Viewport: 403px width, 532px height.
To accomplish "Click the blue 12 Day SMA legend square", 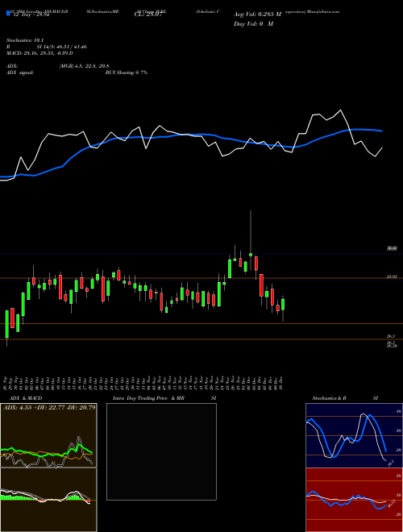I will click(x=8, y=14).
